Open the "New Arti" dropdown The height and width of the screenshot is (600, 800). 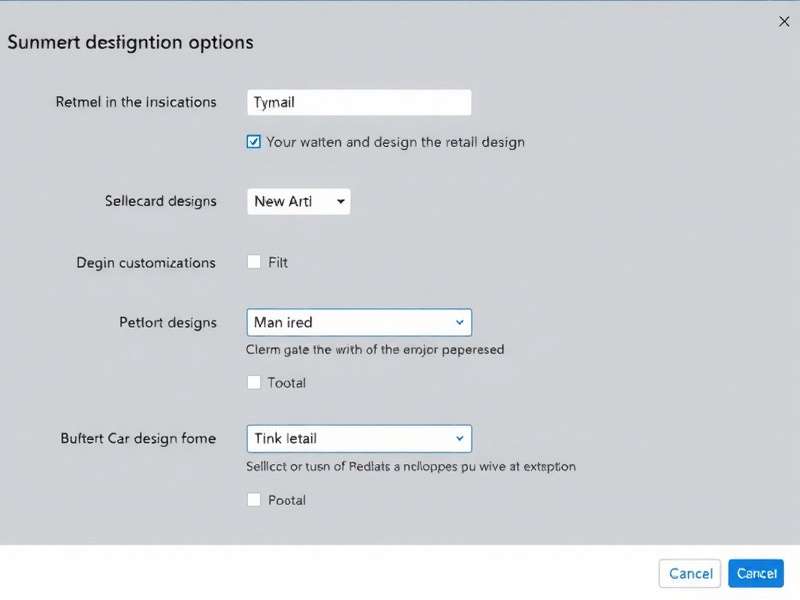pyautogui.click(x=298, y=201)
